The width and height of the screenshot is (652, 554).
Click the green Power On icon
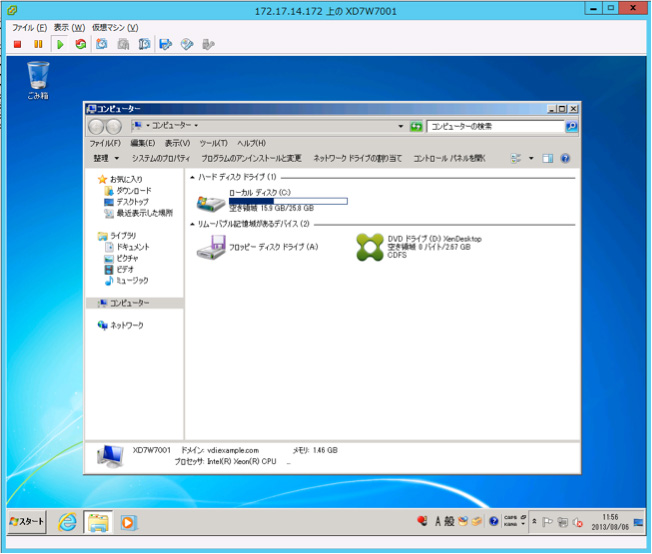(60, 44)
